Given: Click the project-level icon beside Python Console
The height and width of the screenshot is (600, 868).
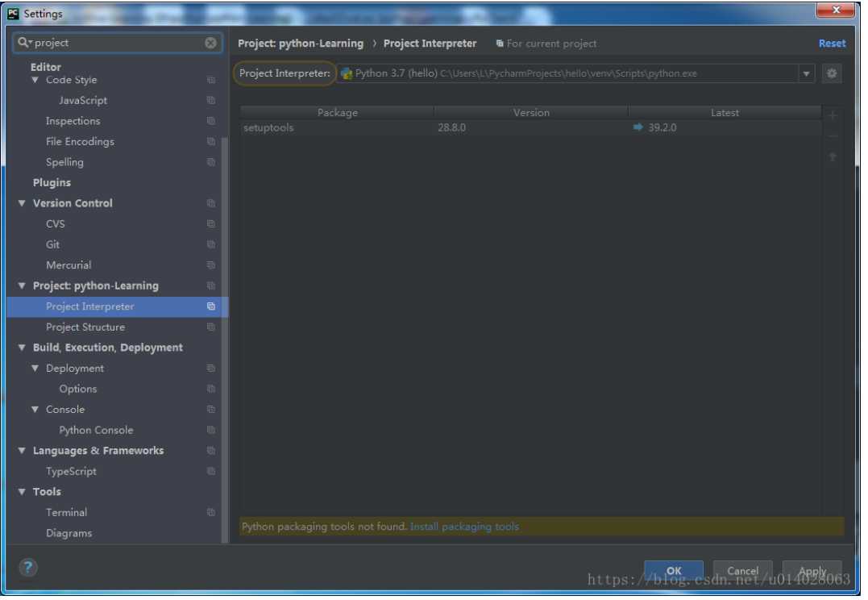Looking at the screenshot, I should tap(211, 430).
